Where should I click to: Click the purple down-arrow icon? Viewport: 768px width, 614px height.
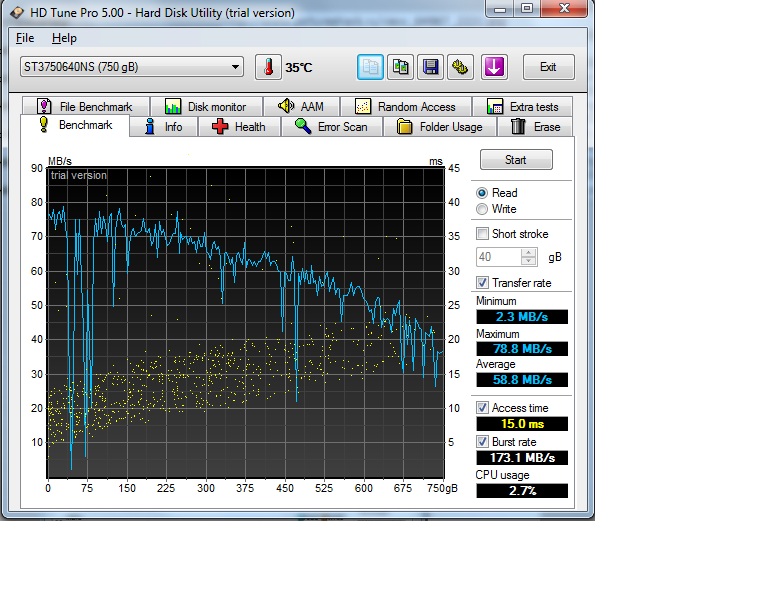point(494,67)
